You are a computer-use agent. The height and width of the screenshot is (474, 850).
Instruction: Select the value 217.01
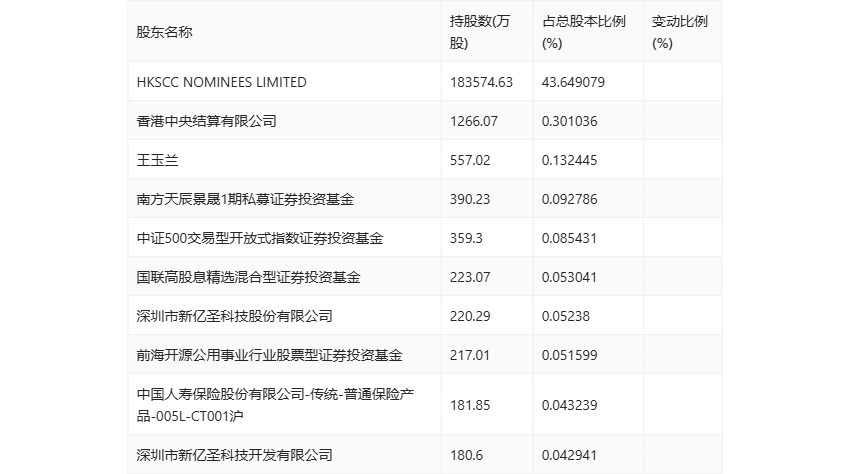pyautogui.click(x=469, y=355)
